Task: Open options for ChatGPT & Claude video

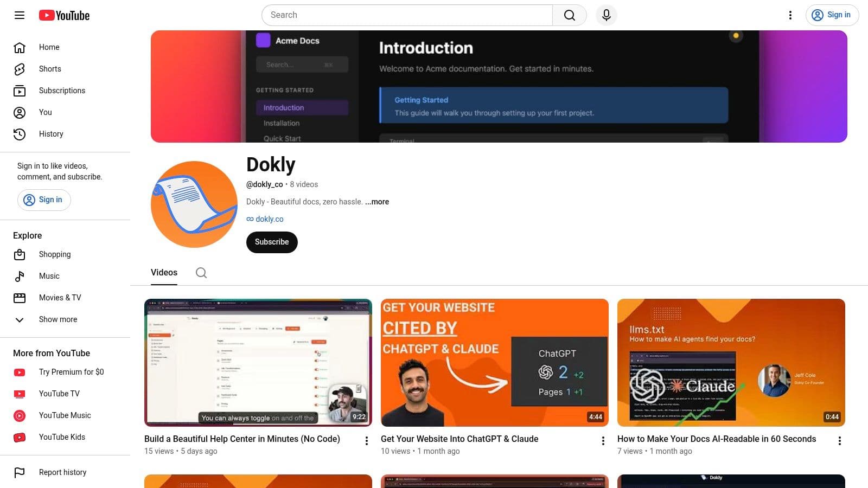Action: pyautogui.click(x=603, y=441)
